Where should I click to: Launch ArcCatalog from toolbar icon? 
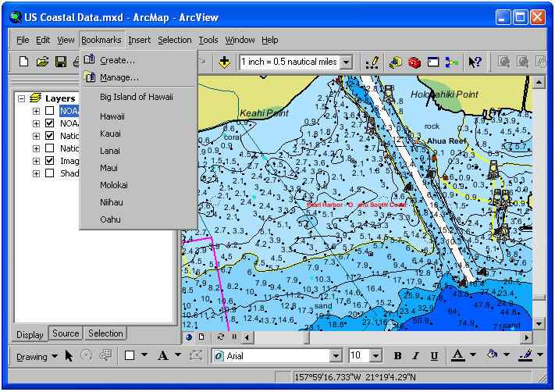click(395, 62)
